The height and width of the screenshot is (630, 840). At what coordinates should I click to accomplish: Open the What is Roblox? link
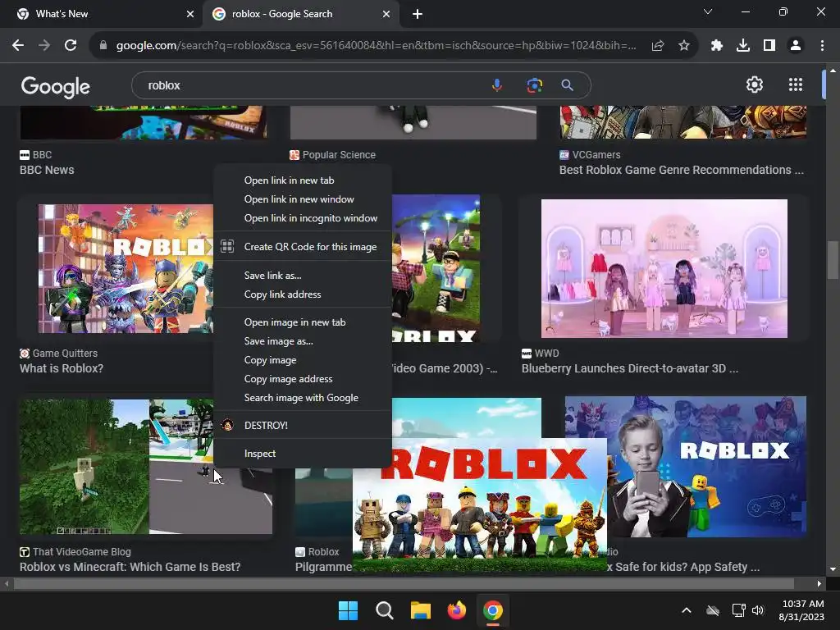coord(62,368)
